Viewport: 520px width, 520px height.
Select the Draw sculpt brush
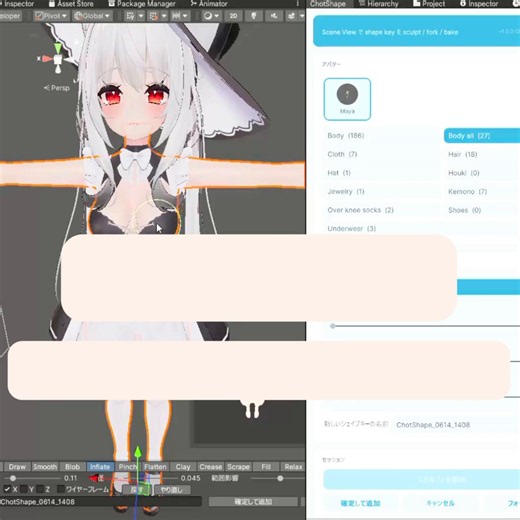[x=17, y=467]
